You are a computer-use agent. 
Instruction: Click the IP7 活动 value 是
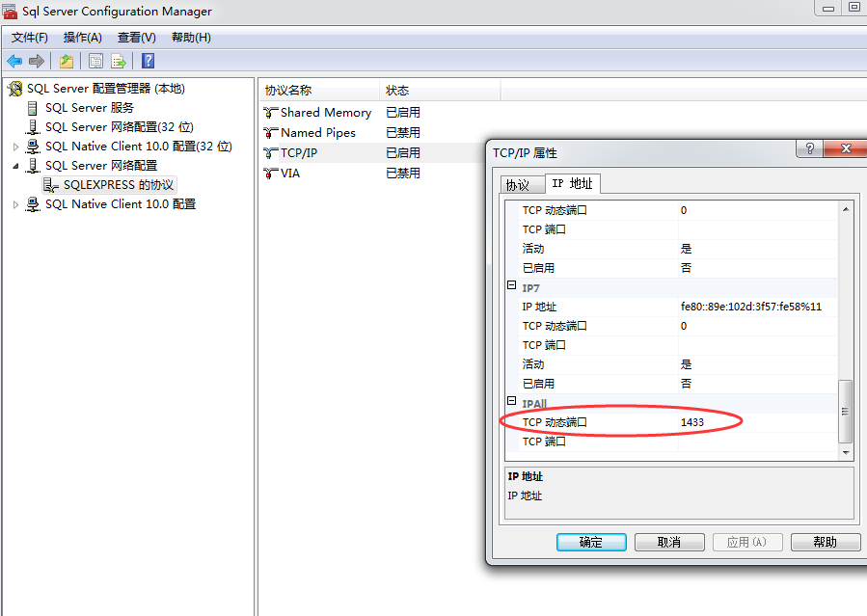coord(687,364)
